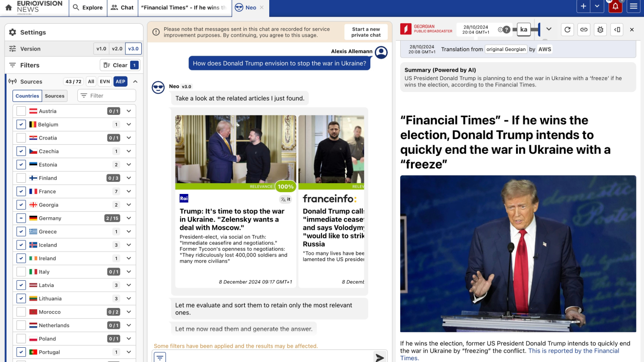Image resolution: width=644 pixels, height=362 pixels.
Task: Open the language dropdown next to ka
Action: click(549, 29)
